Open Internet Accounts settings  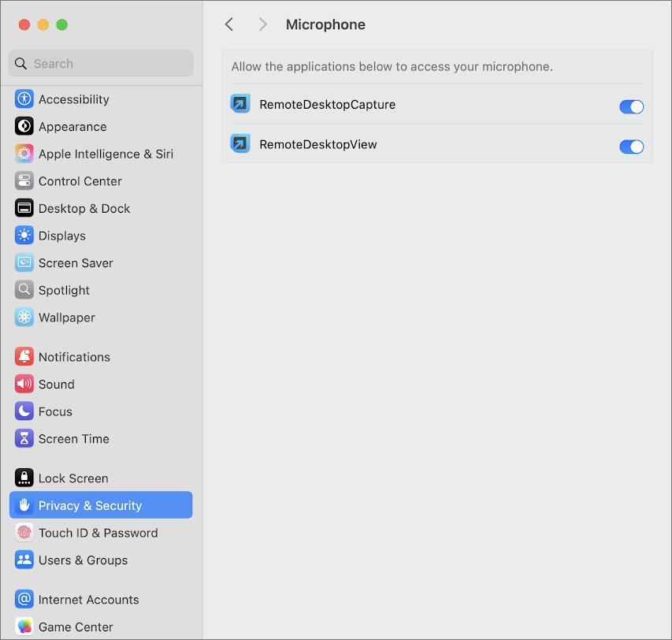point(88,600)
